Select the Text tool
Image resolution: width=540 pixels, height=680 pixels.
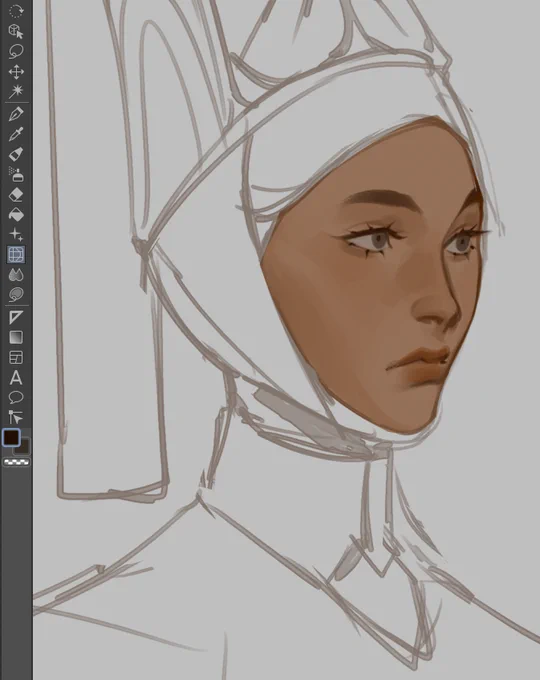16,378
